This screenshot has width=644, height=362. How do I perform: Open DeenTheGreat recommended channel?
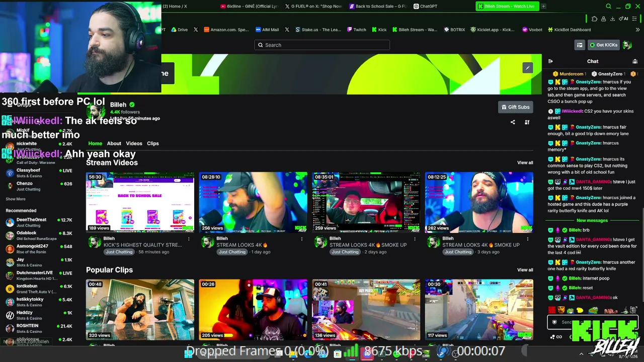click(39, 222)
